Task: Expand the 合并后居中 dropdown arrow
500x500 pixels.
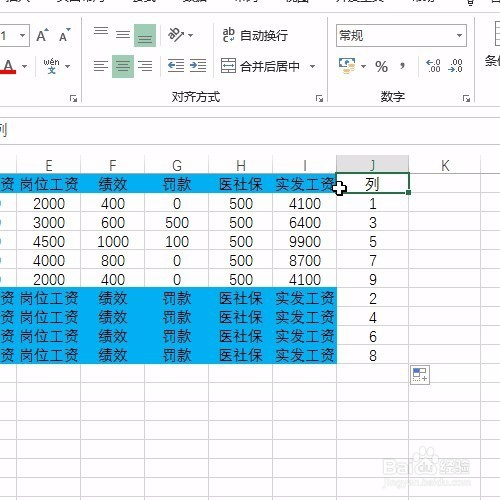Action: 312,66
